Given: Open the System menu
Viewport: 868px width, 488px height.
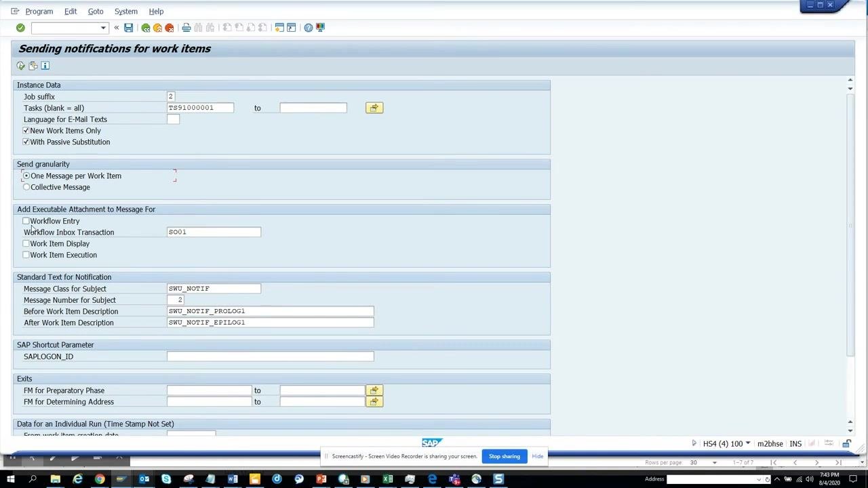Looking at the screenshot, I should click(x=126, y=12).
